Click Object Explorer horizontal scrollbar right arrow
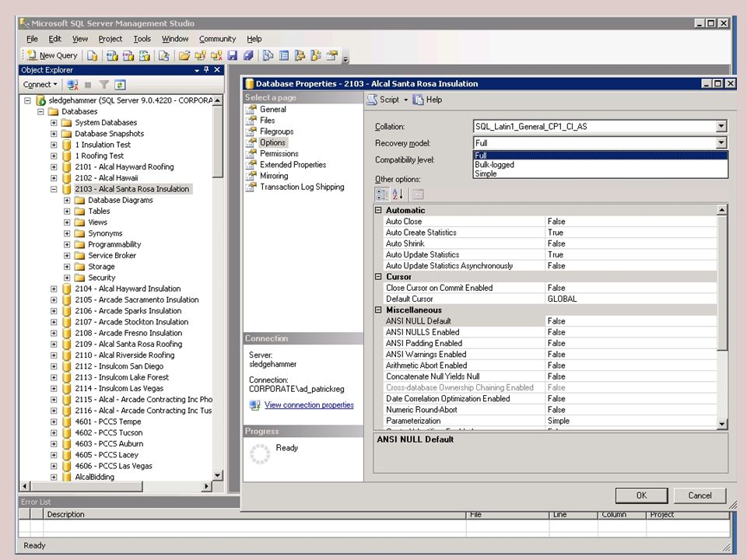This screenshot has height=560, width=747. 206,486
